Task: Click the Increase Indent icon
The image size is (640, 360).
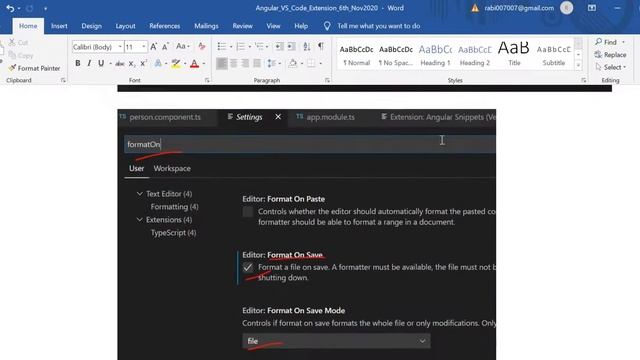Action: click(291, 47)
